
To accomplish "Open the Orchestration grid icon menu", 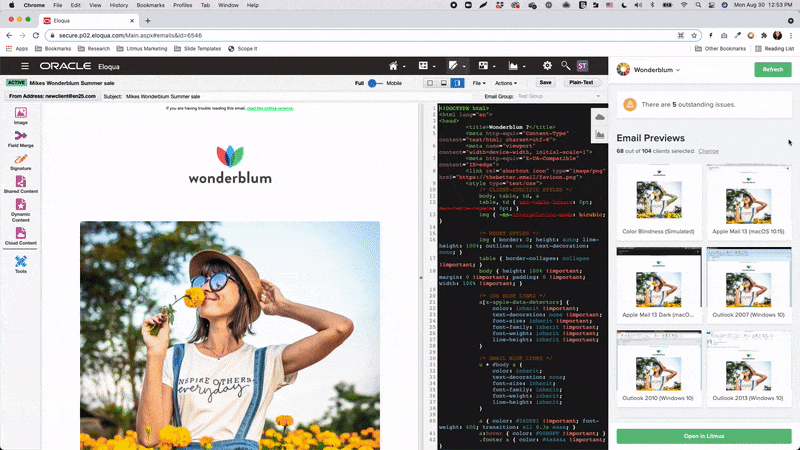I will 423,65.
